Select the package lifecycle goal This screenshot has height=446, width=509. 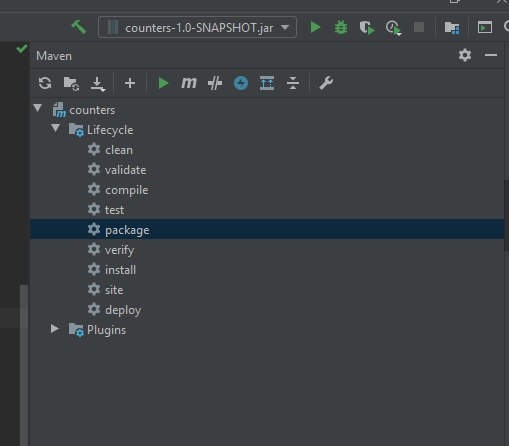267,229
